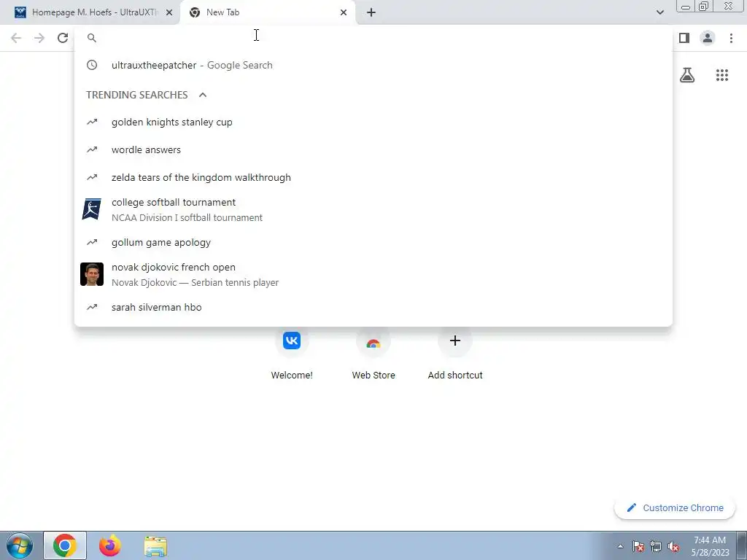The image size is (747, 560).
Task: Click the magnifier icon in omnibox
Action: (x=92, y=38)
